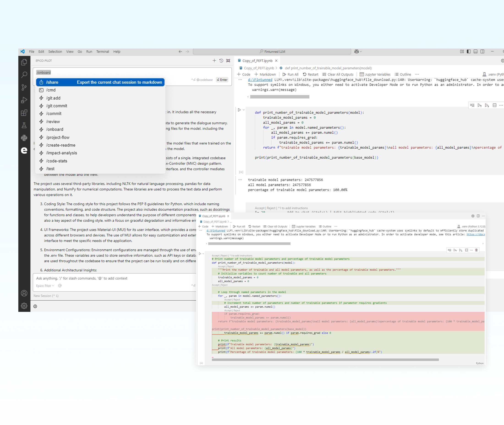The height and width of the screenshot is (425, 504).
Task: Open front notebook .venv (Python 3.12.0) picker
Action: coord(471,226)
